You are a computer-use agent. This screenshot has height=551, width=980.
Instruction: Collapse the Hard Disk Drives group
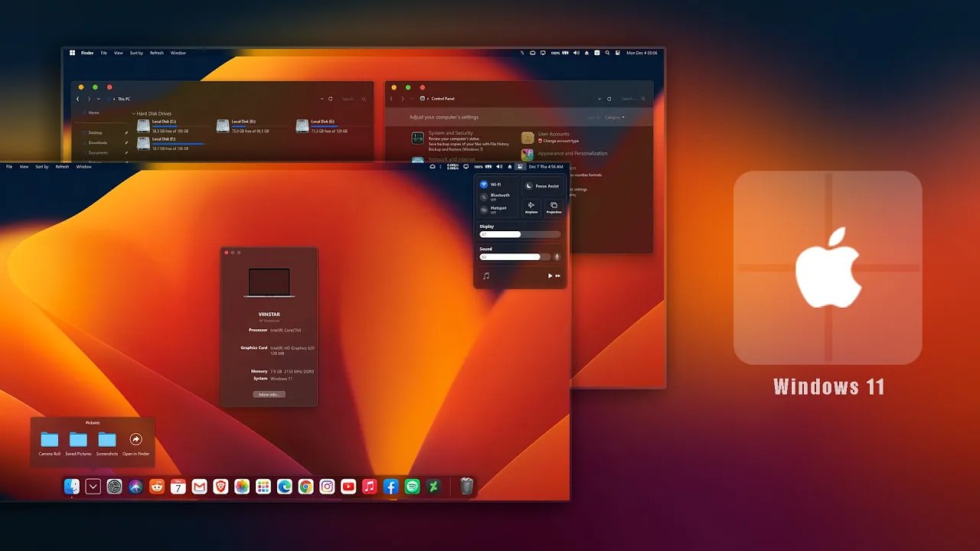coord(133,113)
